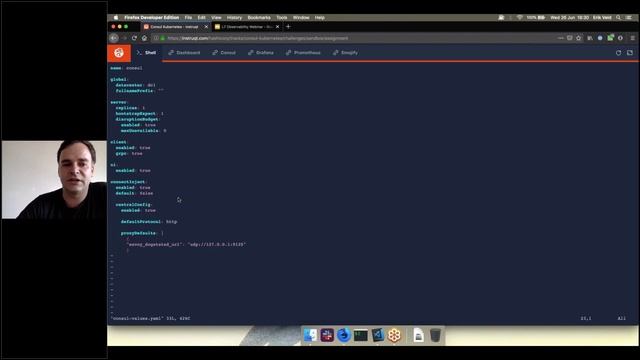The image size is (640, 360).
Task: Open a new browser tab with plus
Action: coord(288,27)
